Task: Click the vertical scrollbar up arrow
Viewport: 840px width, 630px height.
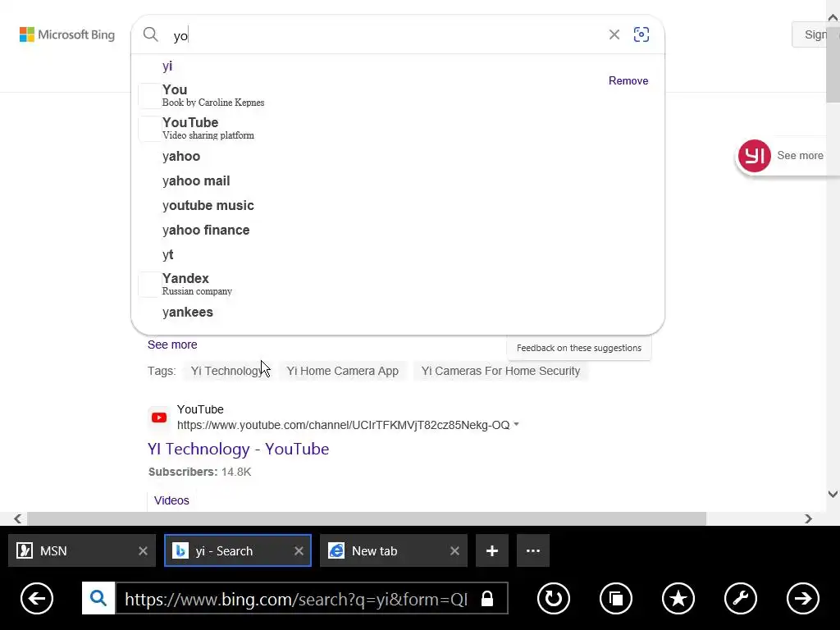Action: (833, 18)
